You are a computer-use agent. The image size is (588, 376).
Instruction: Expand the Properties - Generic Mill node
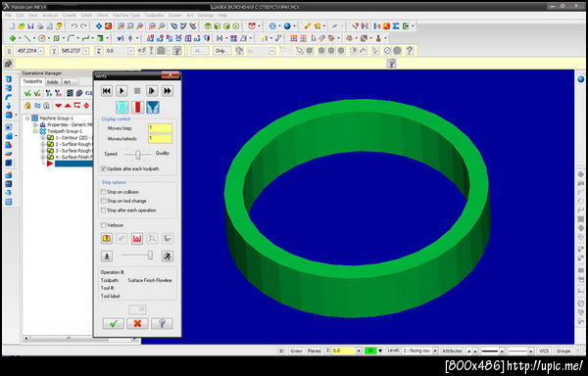tap(35, 124)
